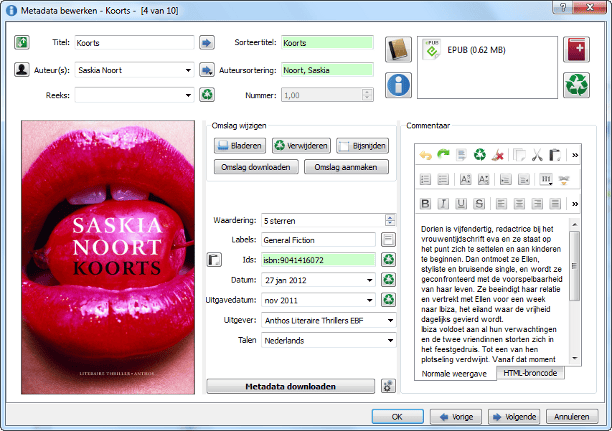Click Metadata downloaden

coord(290,386)
